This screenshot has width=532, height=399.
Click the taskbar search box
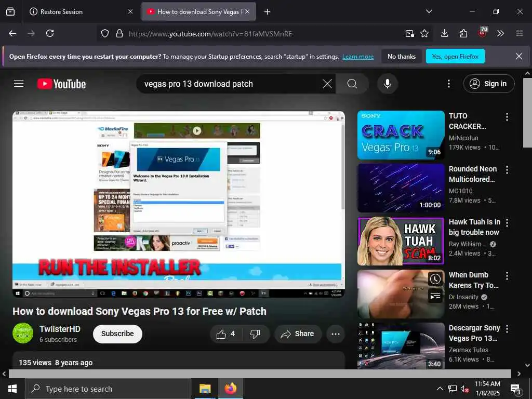[x=108, y=389]
